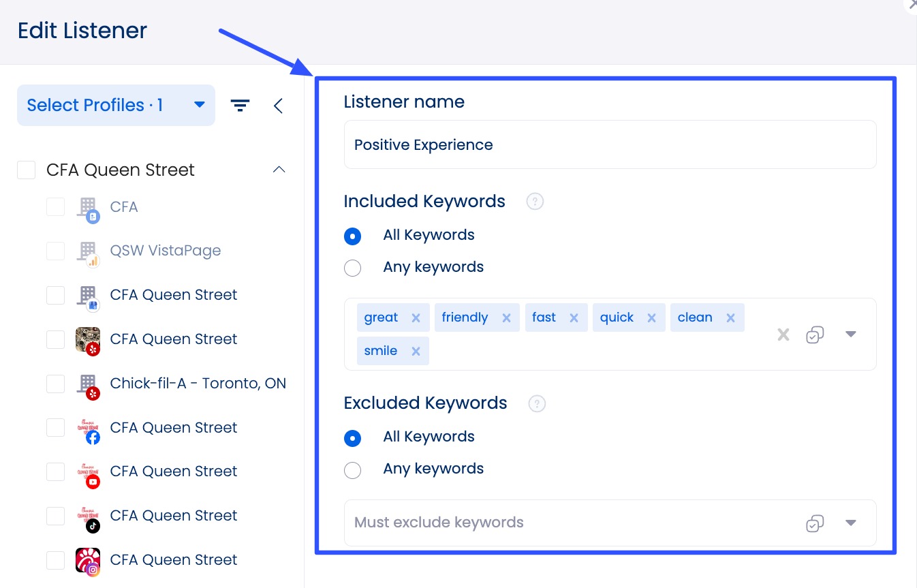Select 'Any keywords' under Excluded Keywords
The image size is (917, 588).
coord(353,469)
